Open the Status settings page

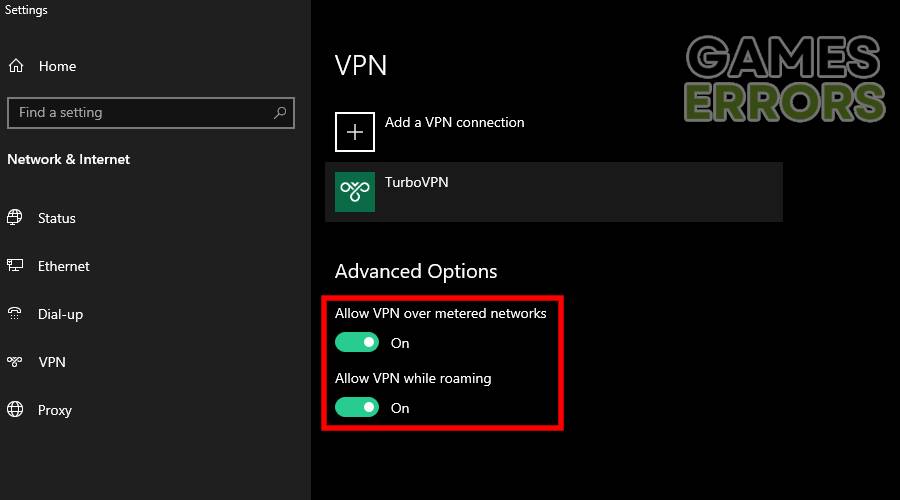coord(57,218)
